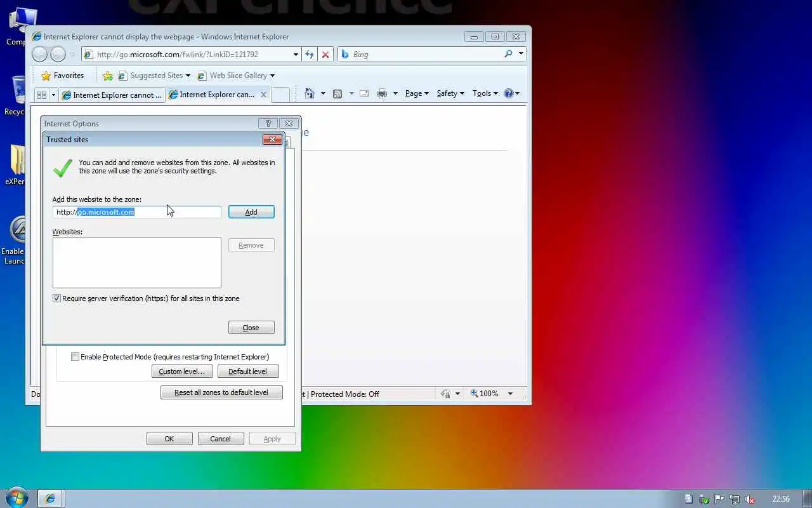812x508 pixels.
Task: Click the Action Center flag tray icon
Action: pyautogui.click(x=719, y=499)
